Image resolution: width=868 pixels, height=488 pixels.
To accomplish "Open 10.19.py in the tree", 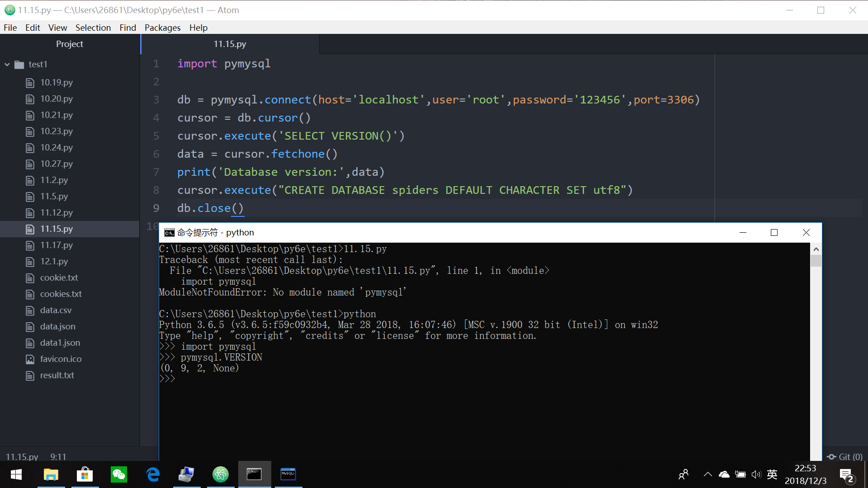I will pos(57,82).
